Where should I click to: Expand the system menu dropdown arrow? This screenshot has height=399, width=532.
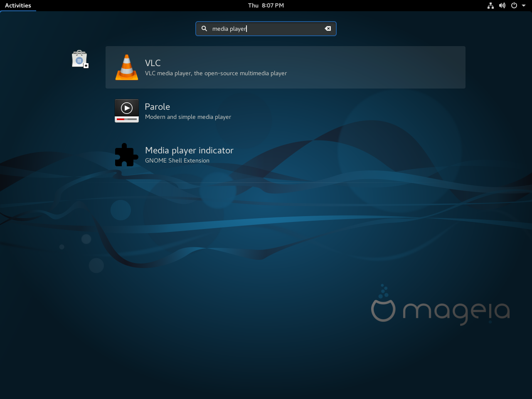[524, 5]
